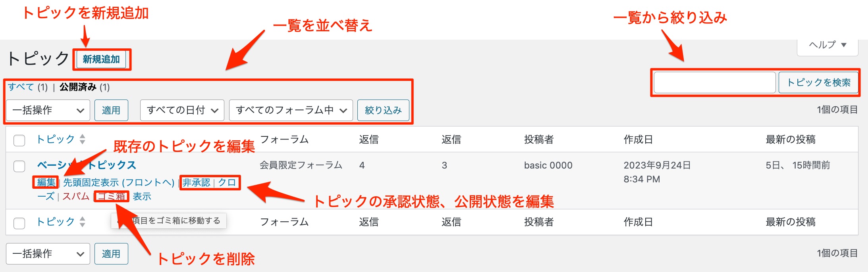Show the すべて topics view
The image size is (868, 272).
click(21, 87)
